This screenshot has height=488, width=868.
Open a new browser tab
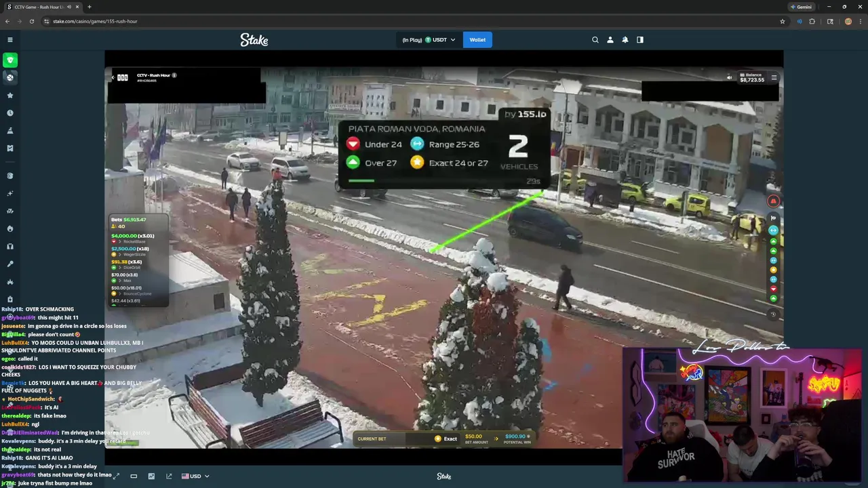[x=89, y=7]
